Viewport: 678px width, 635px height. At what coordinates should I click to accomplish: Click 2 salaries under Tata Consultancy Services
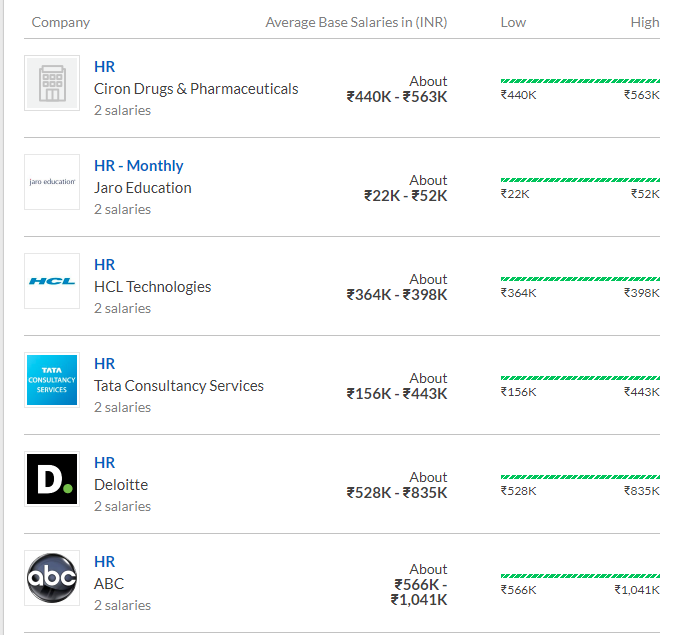(122, 407)
